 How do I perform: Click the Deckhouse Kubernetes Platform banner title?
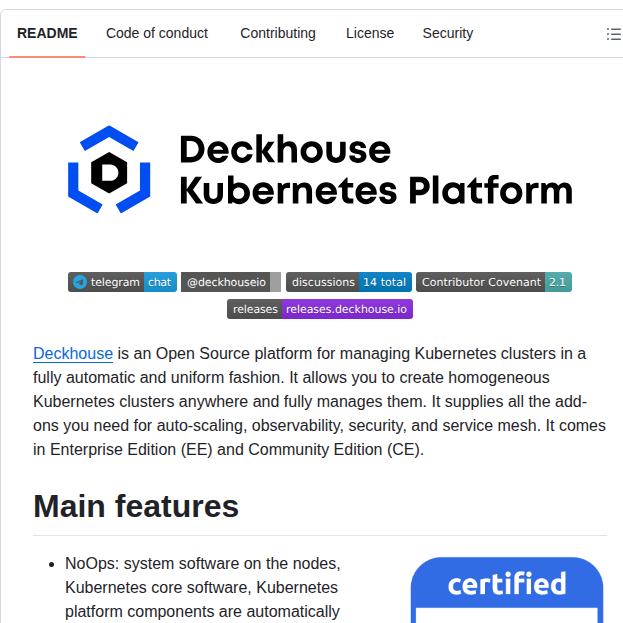(375, 170)
